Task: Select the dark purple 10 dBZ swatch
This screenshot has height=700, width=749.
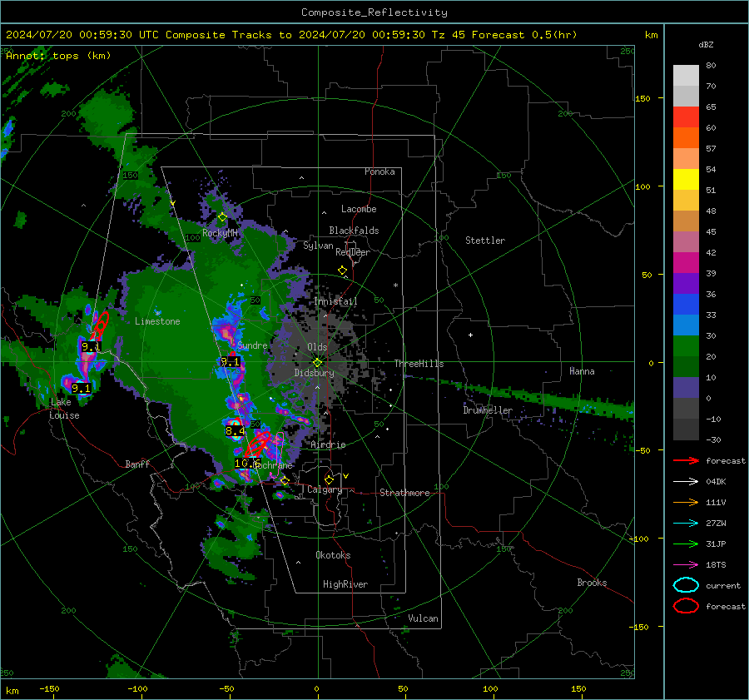Action: (x=686, y=387)
